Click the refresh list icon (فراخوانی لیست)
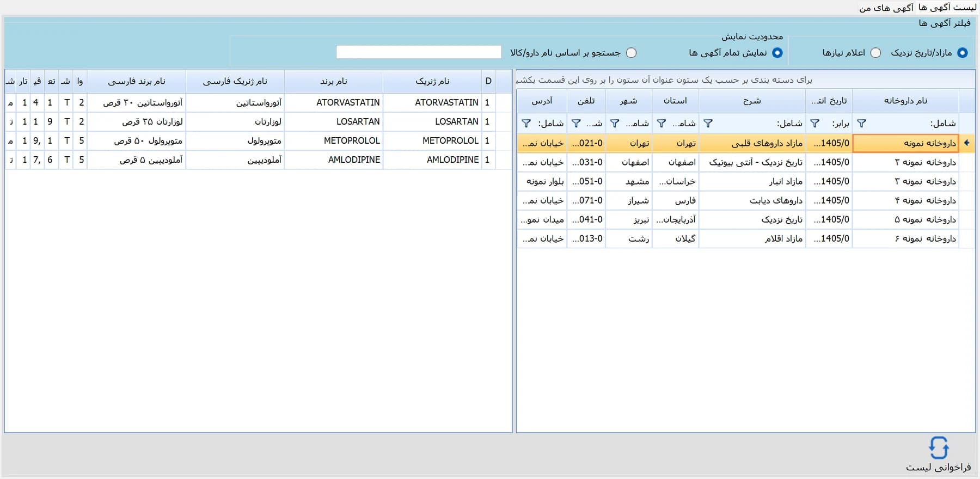Screen dimensions: 980x479 tap(939, 448)
